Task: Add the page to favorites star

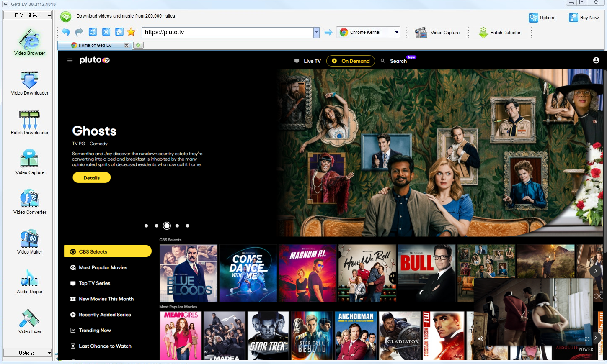Action: point(131,32)
